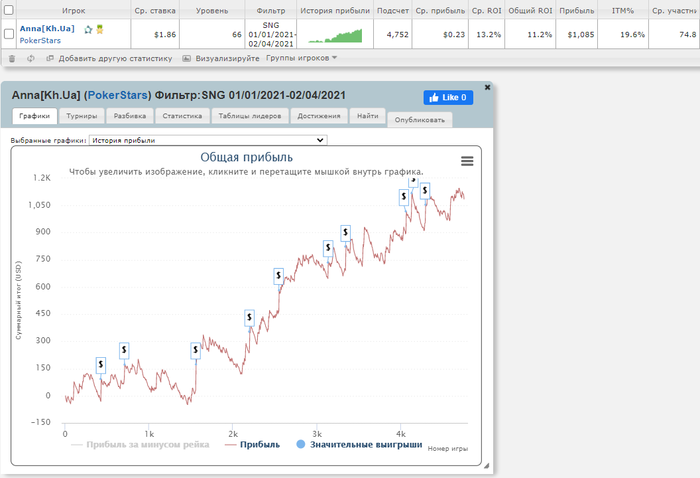
Task: Click the trophy badge icon next to the player name
Action: (100, 29)
